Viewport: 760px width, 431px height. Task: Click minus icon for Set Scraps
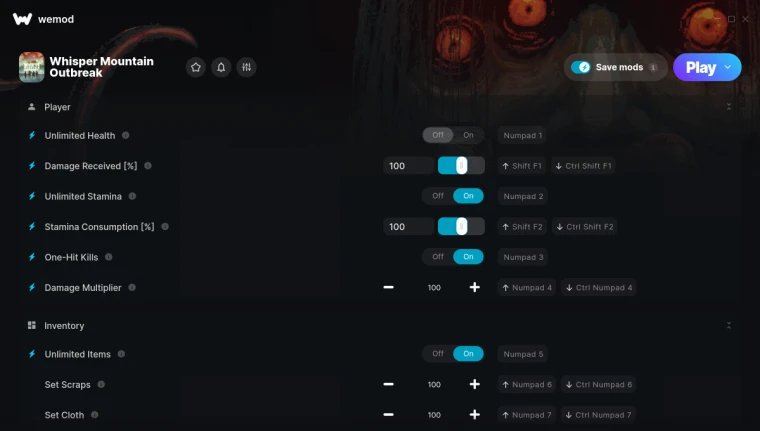(x=388, y=384)
